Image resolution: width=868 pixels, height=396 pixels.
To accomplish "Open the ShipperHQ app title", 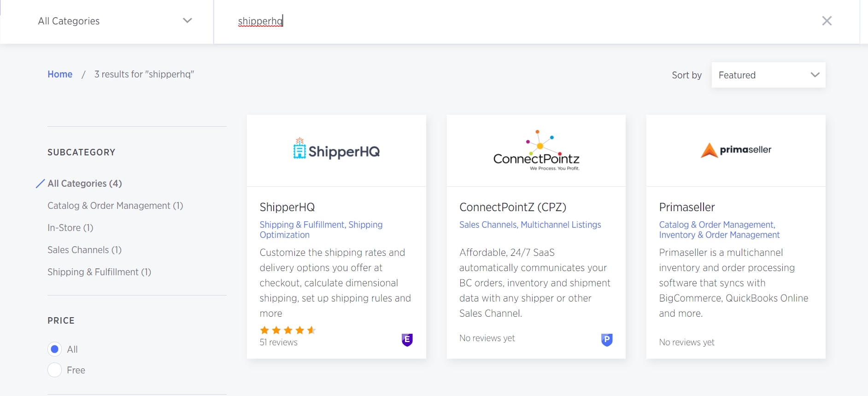I will [287, 207].
